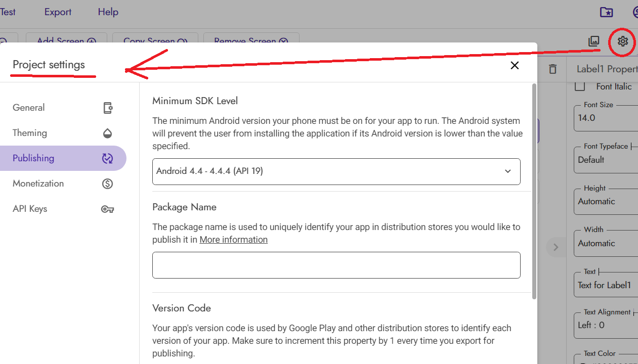The height and width of the screenshot is (364, 638).
Task: Open the media library icon
Action: click(594, 41)
